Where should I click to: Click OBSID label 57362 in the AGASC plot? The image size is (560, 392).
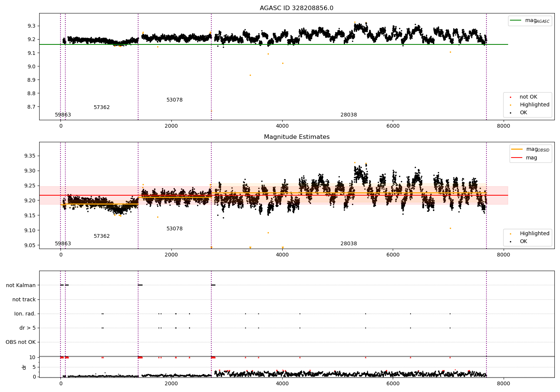coord(102,108)
